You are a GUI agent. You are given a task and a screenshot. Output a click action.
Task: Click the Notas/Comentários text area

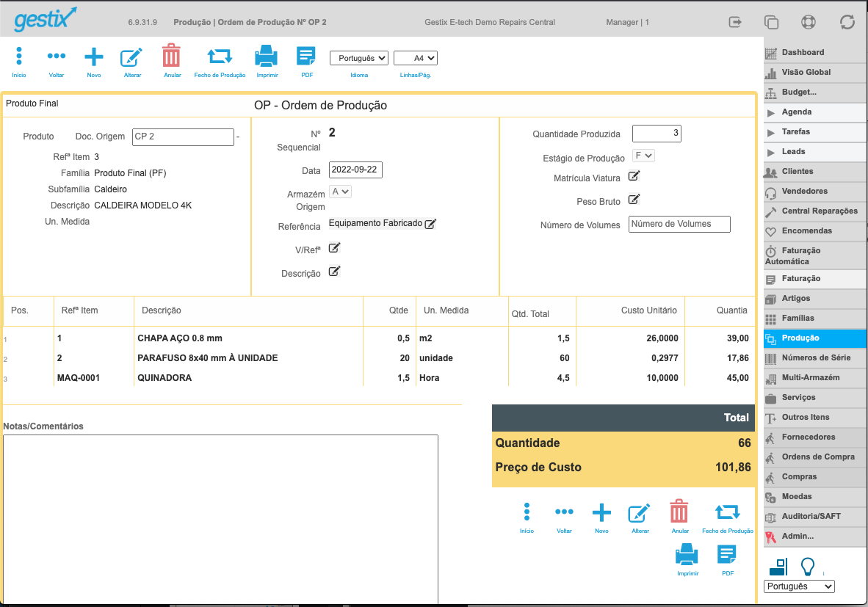pos(221,519)
